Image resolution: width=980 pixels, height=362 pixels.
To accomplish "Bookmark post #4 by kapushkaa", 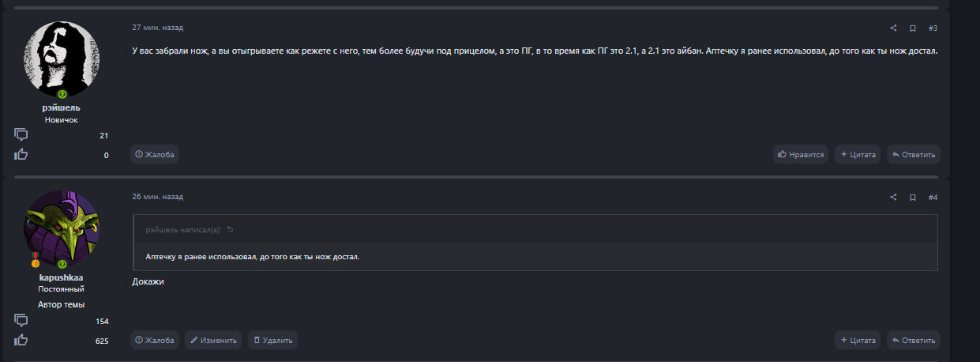I will click(913, 197).
